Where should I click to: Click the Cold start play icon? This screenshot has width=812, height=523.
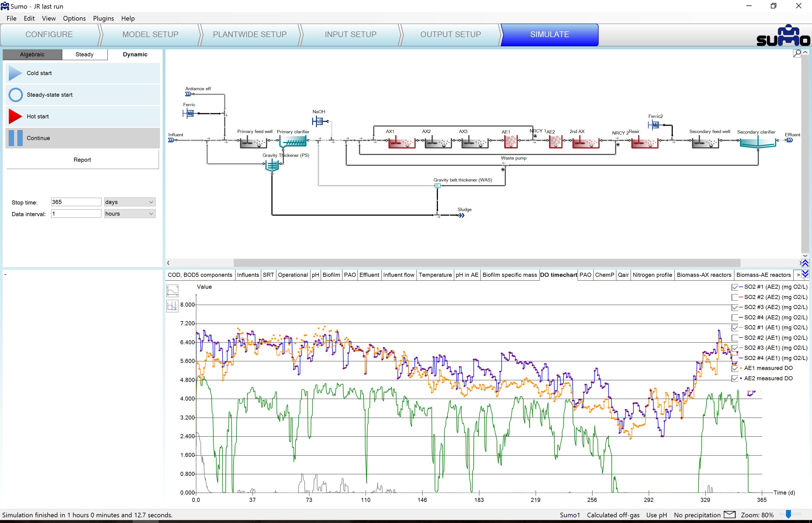(15, 73)
